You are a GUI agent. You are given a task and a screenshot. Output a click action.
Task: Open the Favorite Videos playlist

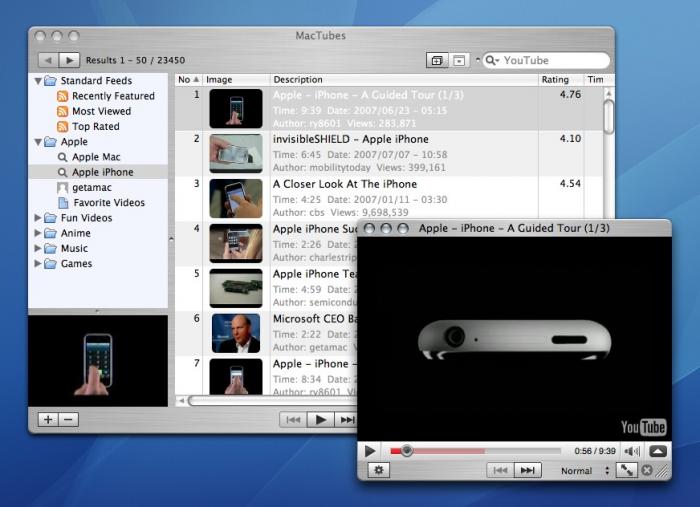click(109, 203)
